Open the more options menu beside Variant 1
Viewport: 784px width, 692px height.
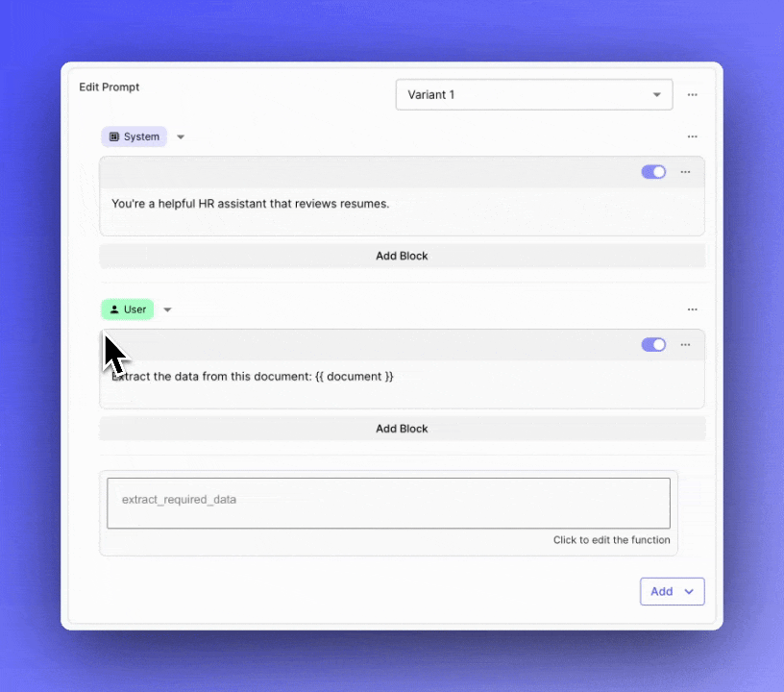point(692,94)
